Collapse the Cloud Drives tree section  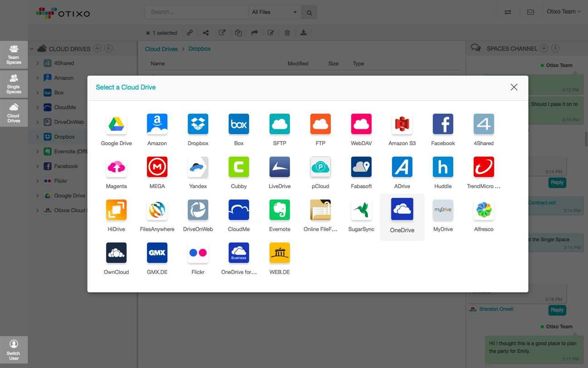pyautogui.click(x=31, y=49)
